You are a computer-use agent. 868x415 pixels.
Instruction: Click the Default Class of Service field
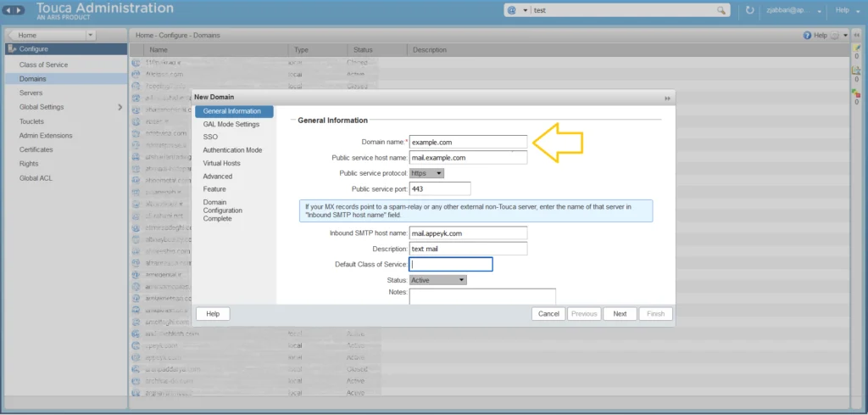(x=451, y=264)
